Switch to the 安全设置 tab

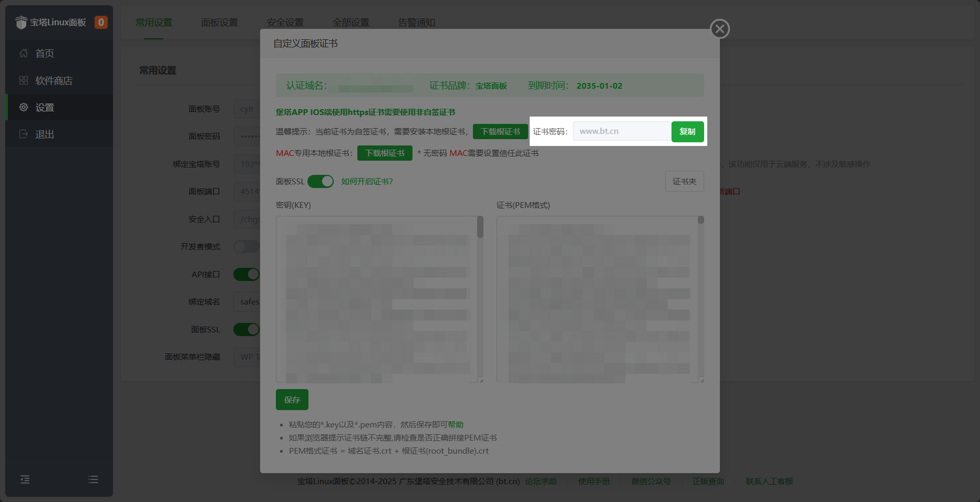tap(284, 22)
